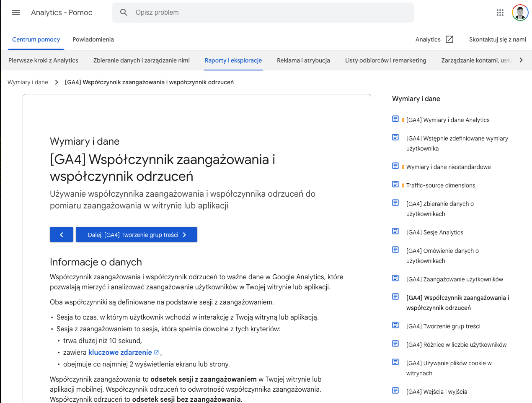
Task: Open Wymiary i dane breadcrumb link
Action: 28,82
